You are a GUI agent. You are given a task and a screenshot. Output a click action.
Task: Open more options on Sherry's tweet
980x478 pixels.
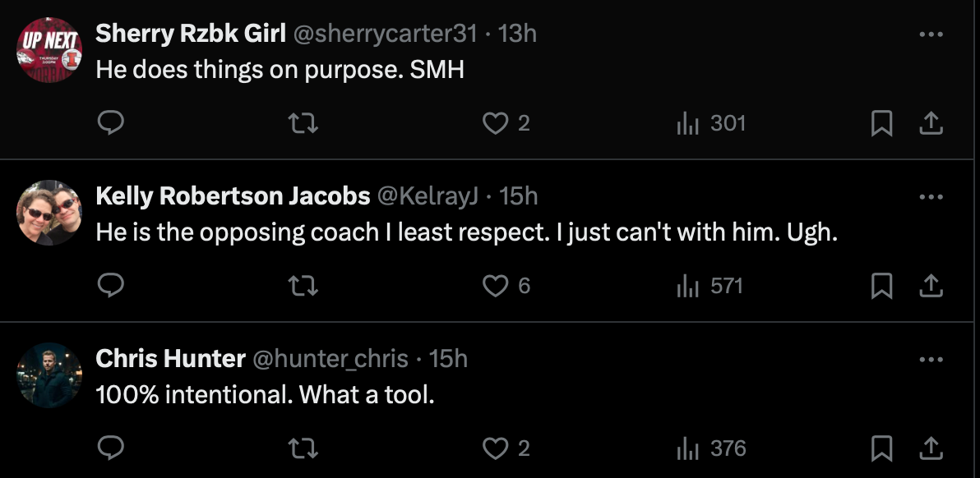point(930,34)
